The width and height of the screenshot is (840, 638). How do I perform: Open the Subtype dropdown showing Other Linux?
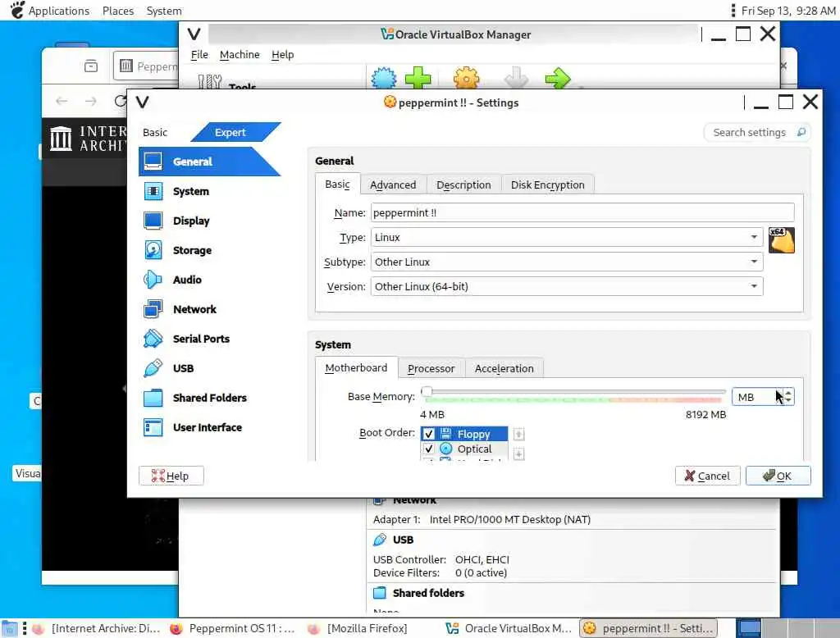[x=567, y=262]
